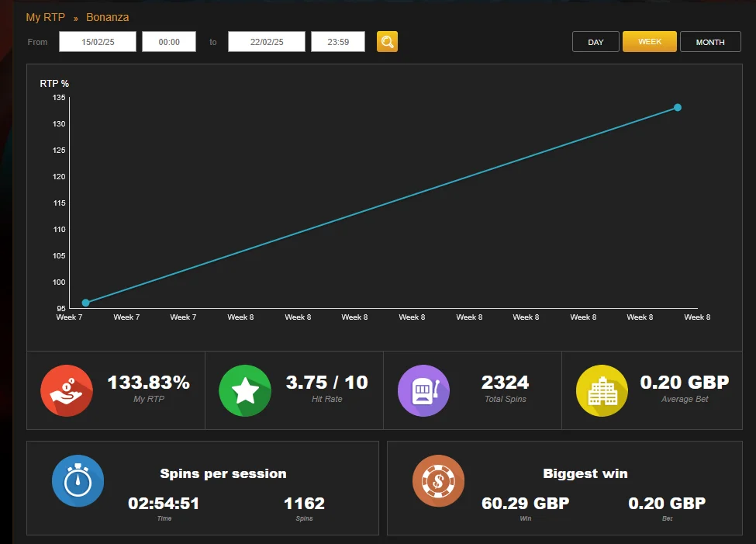The height and width of the screenshot is (544, 756).
Task: Switch to the MONTH view
Action: point(710,42)
